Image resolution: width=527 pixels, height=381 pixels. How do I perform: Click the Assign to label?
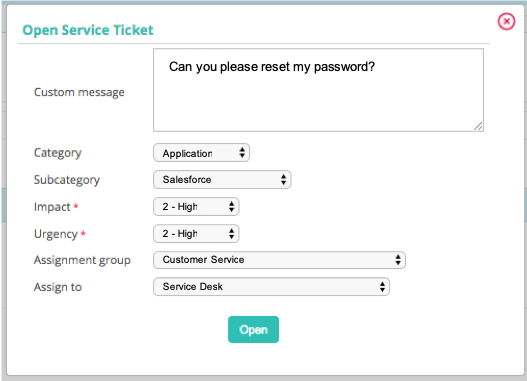58,287
